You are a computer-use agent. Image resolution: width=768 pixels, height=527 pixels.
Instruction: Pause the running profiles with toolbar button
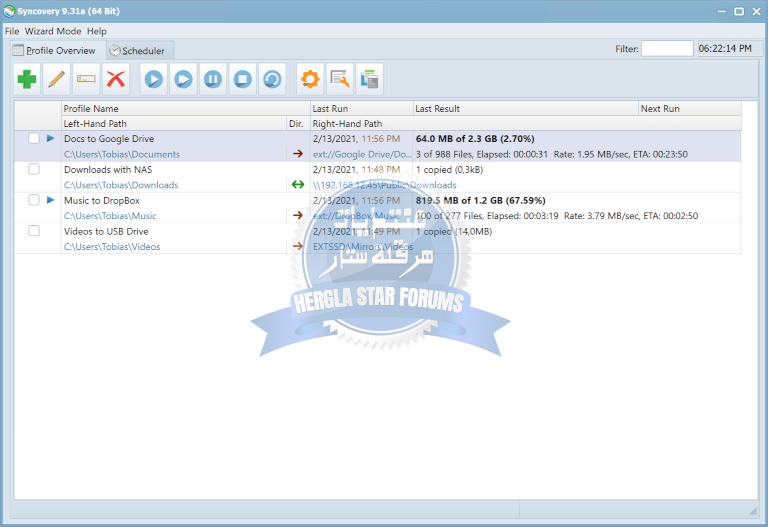point(213,78)
